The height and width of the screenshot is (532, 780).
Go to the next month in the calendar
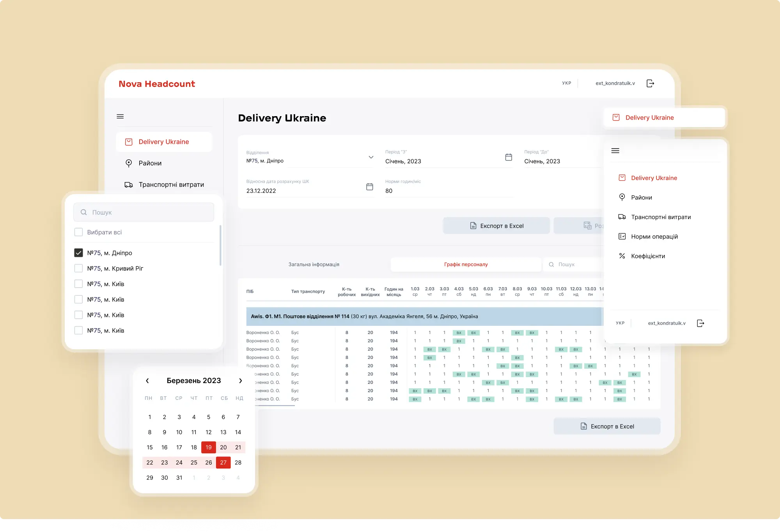240,381
